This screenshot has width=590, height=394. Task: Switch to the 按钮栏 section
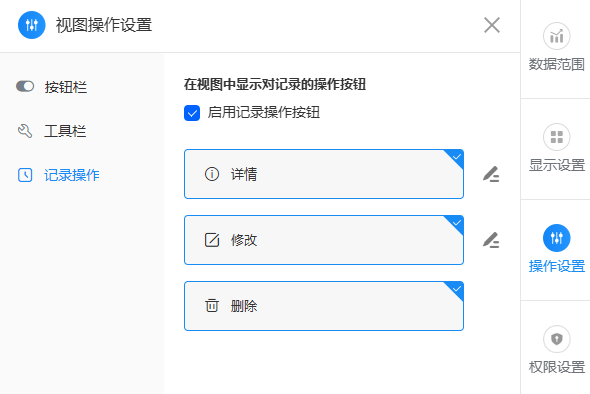click(x=51, y=87)
